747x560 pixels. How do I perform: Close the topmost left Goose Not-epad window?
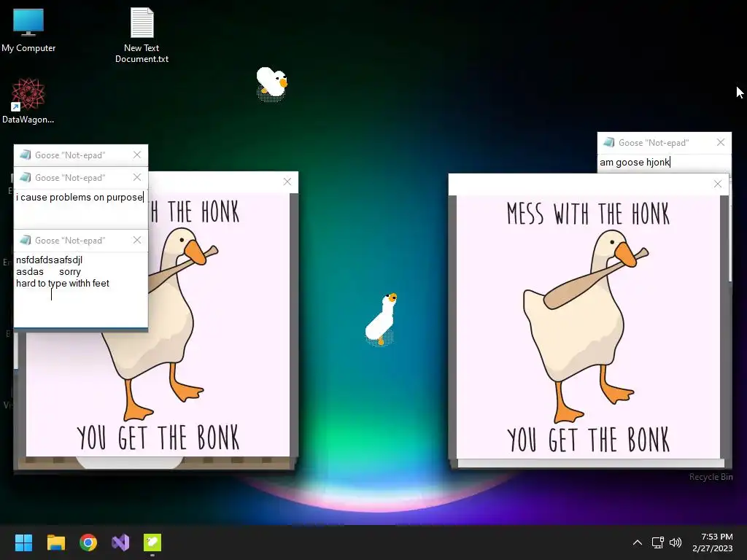pyautogui.click(x=137, y=155)
